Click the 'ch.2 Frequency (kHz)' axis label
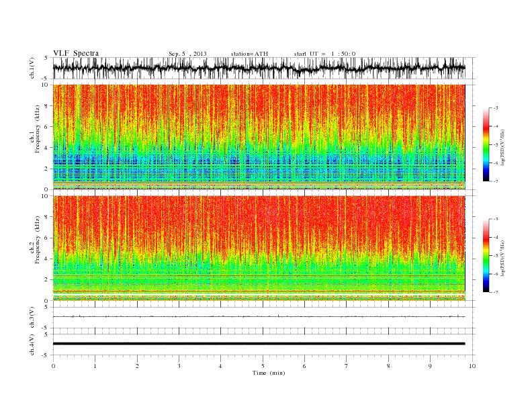The height and width of the screenshot is (411, 532). [x=35, y=240]
